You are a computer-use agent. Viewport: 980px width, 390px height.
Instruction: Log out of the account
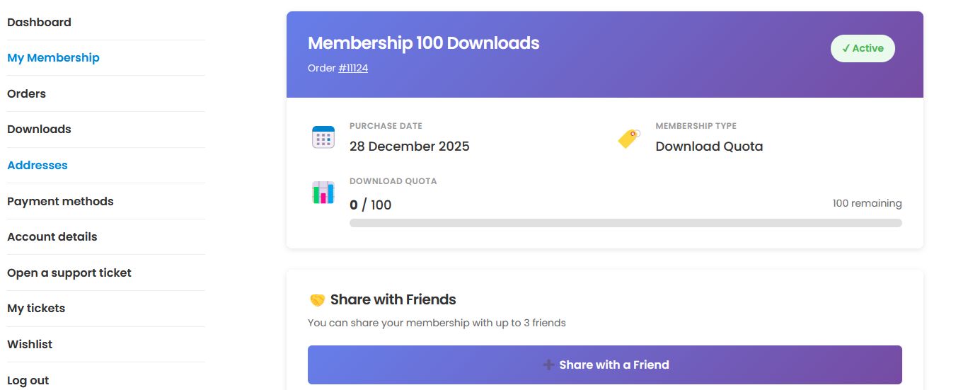[28, 380]
